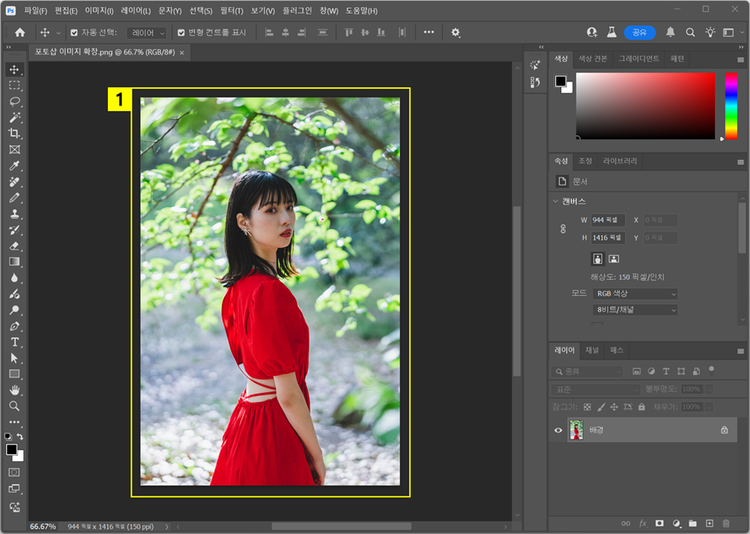
Task: Hide the 배경 layer with eye icon
Action: coord(558,430)
